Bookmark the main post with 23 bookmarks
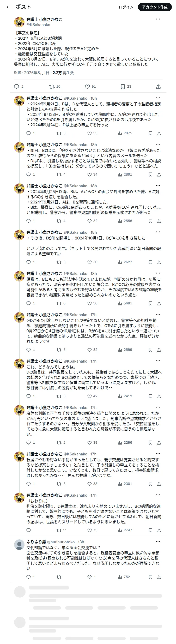176x644 pixels. point(126,87)
